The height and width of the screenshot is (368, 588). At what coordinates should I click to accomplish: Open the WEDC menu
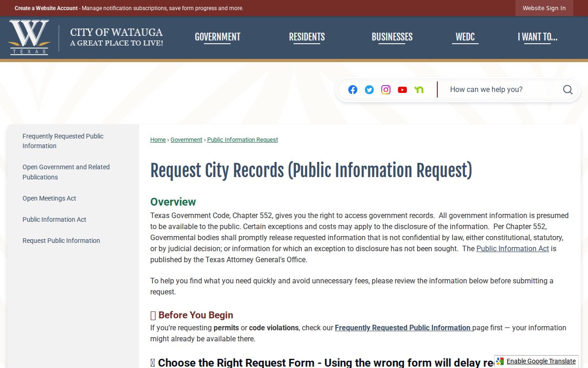465,37
